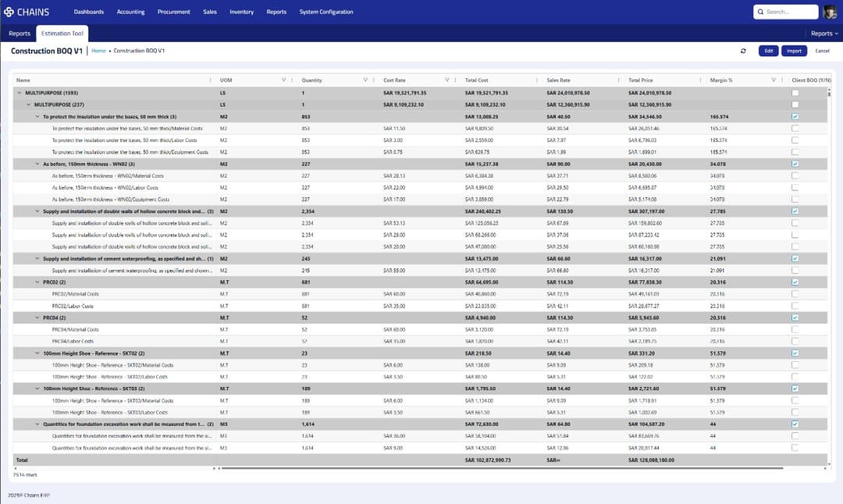843x504 pixels.
Task: Toggle Client BOQ checkbox for PRC04 (2)
Action: point(795,318)
